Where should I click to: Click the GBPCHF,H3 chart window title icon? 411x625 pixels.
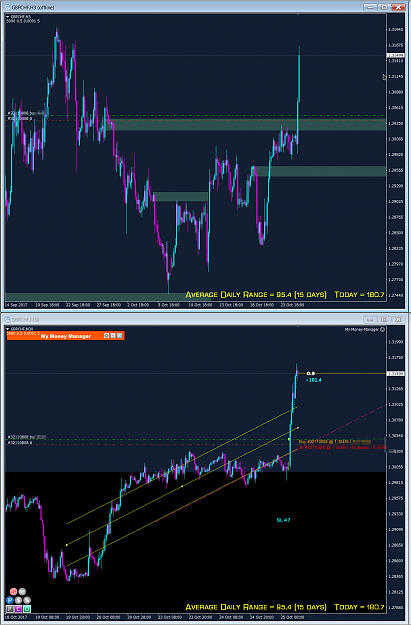tap(7, 7)
